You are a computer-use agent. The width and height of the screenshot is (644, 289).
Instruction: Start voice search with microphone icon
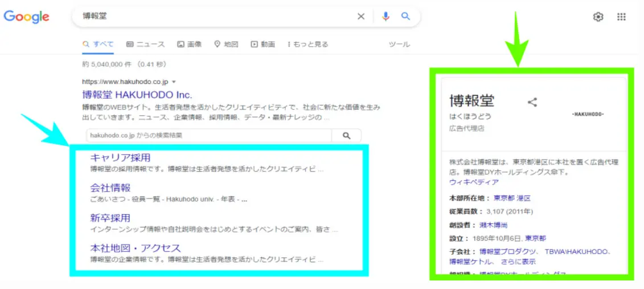pos(385,17)
